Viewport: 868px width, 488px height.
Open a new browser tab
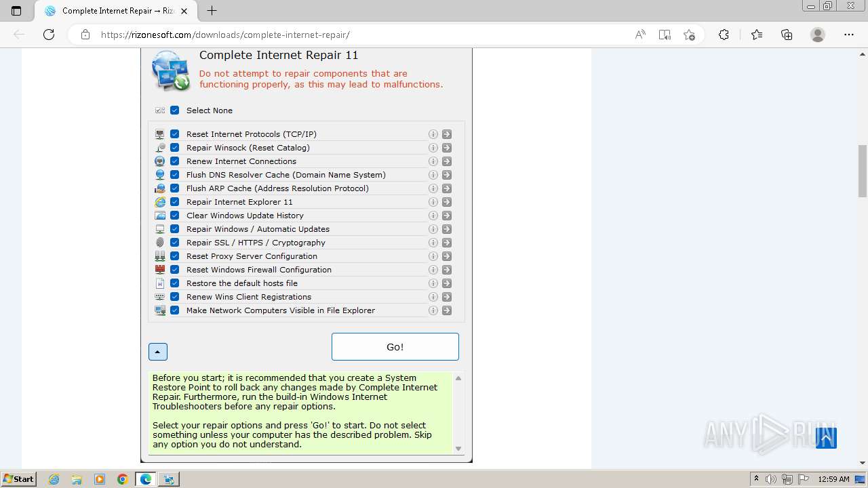click(212, 11)
